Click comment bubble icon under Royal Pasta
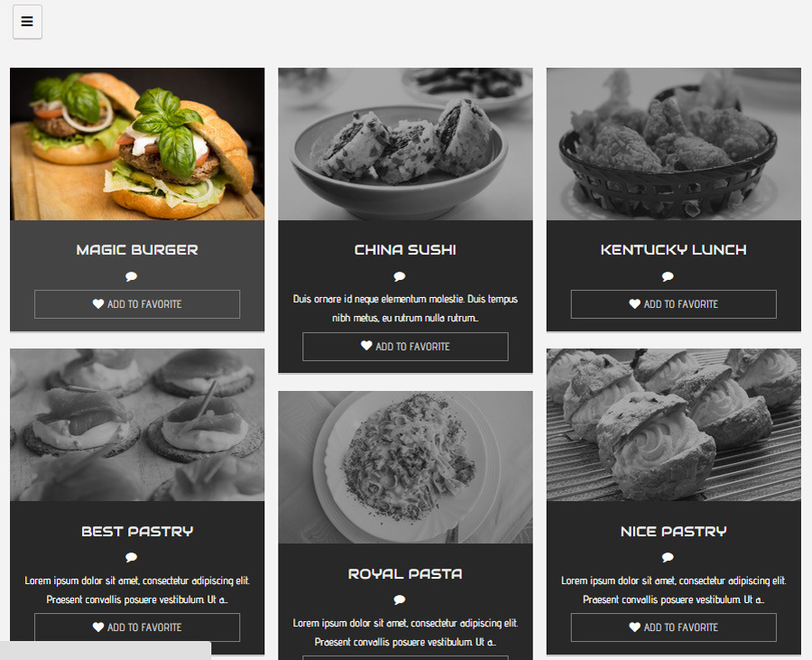The width and height of the screenshot is (812, 660). point(400,600)
